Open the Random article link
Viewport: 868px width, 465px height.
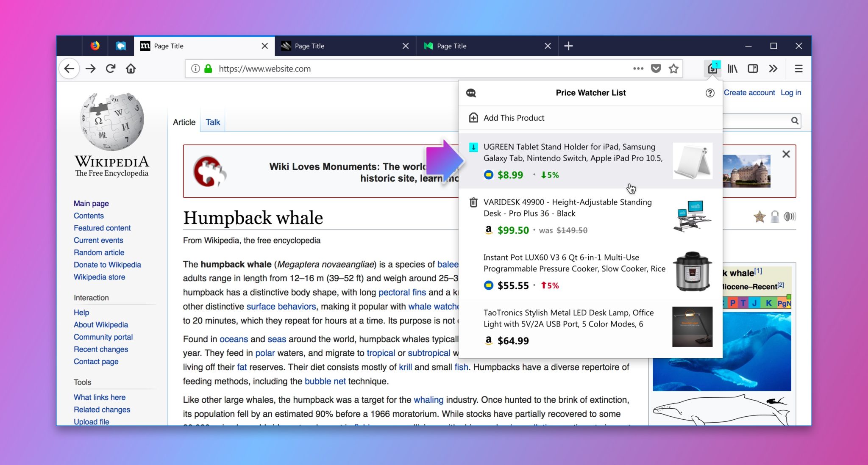tap(99, 252)
